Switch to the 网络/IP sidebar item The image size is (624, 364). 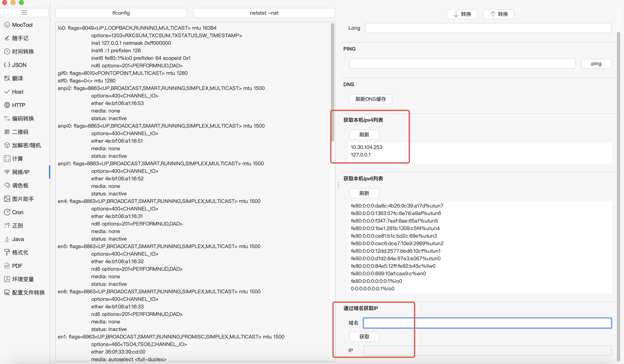(x=20, y=172)
